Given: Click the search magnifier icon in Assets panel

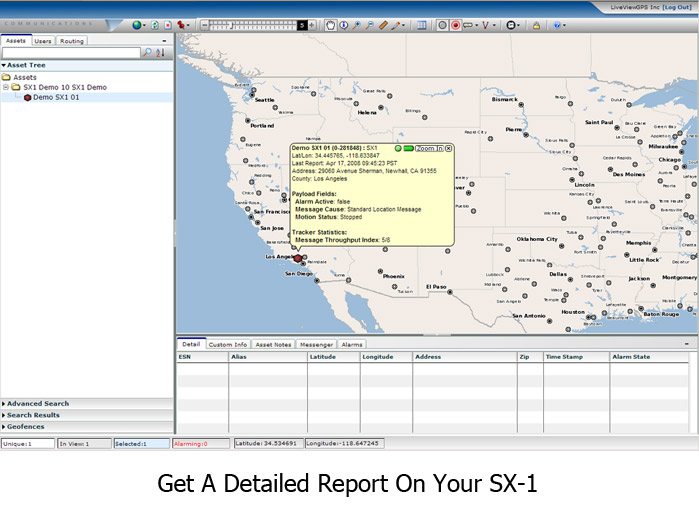Looking at the screenshot, I should (x=148, y=52).
